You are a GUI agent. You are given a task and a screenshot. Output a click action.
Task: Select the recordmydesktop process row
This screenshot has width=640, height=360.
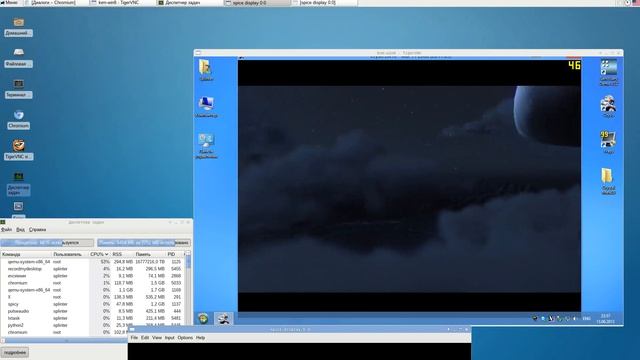93,269
